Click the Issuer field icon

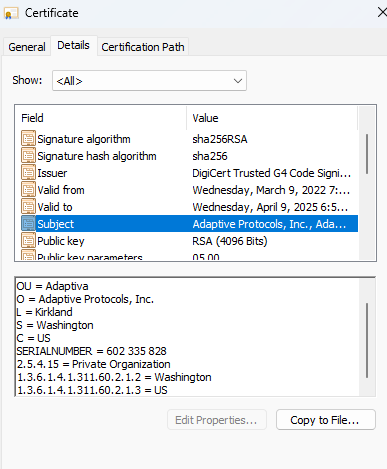point(28,173)
